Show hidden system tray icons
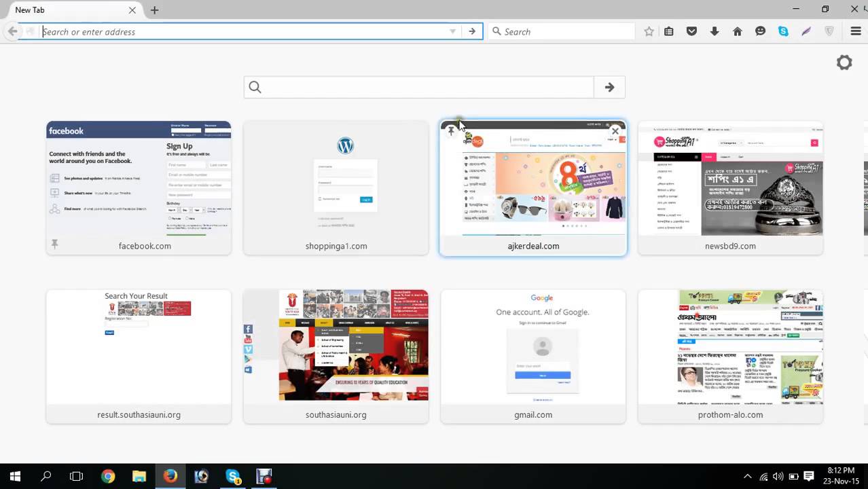 pyautogui.click(x=748, y=476)
